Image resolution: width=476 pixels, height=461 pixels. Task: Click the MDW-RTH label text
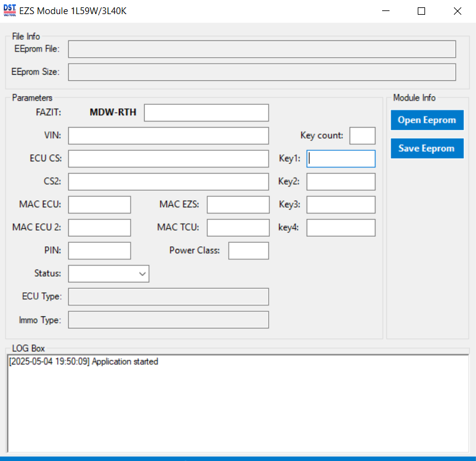113,112
